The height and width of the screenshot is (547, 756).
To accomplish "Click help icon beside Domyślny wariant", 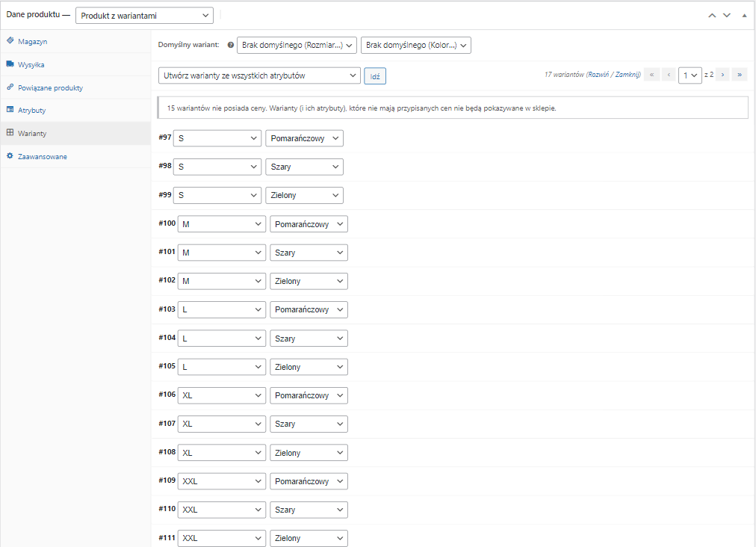I will pyautogui.click(x=230, y=46).
